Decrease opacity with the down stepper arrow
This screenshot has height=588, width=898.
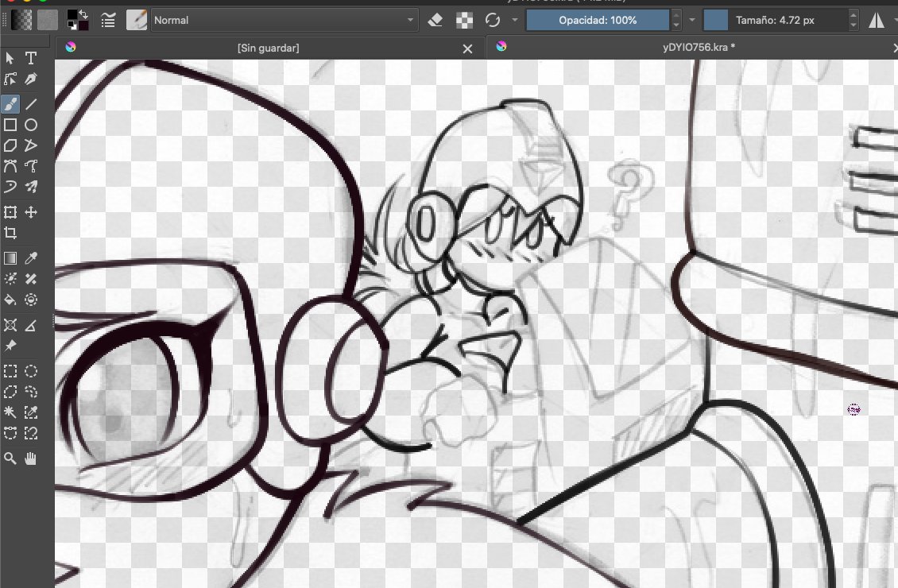point(675,25)
